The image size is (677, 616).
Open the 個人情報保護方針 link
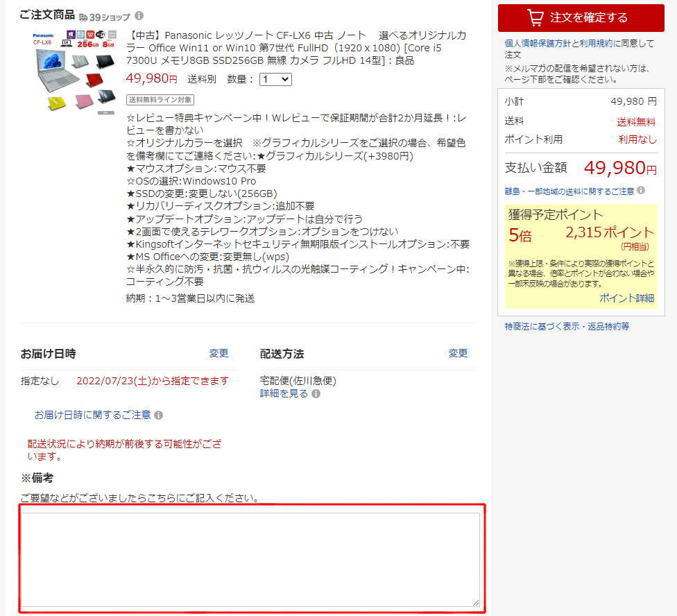[538, 43]
